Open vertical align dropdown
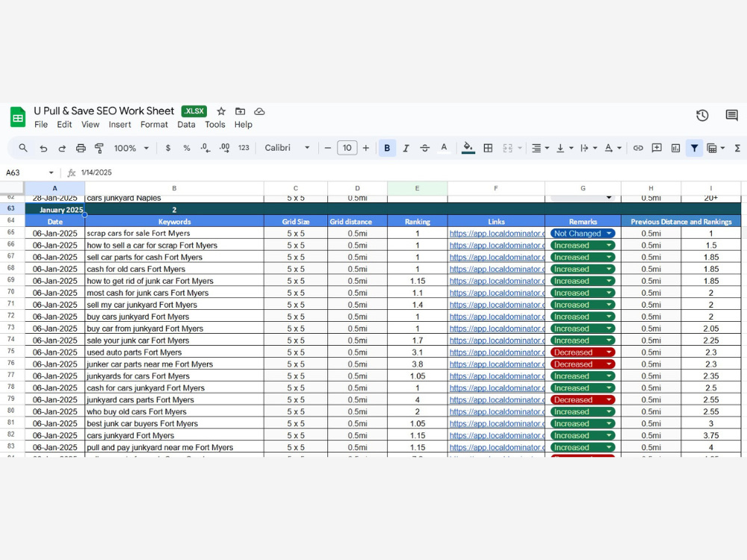The height and width of the screenshot is (560, 747). 565,148
